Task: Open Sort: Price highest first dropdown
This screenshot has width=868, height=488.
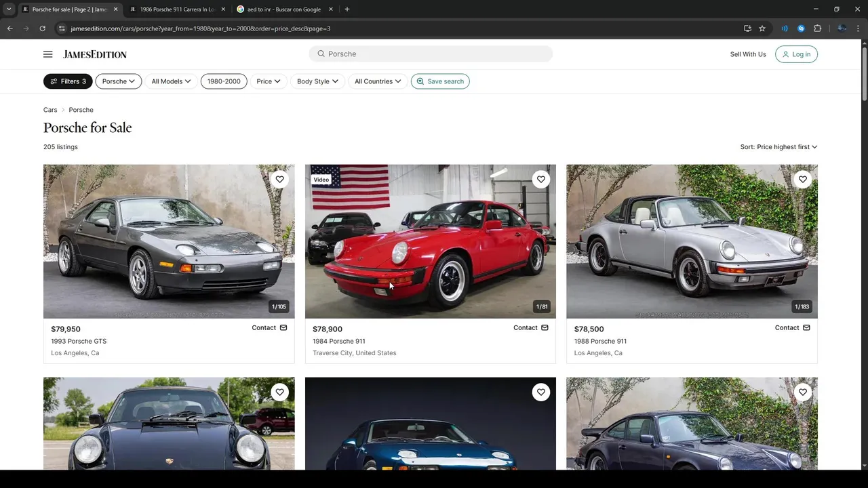Action: (778, 147)
